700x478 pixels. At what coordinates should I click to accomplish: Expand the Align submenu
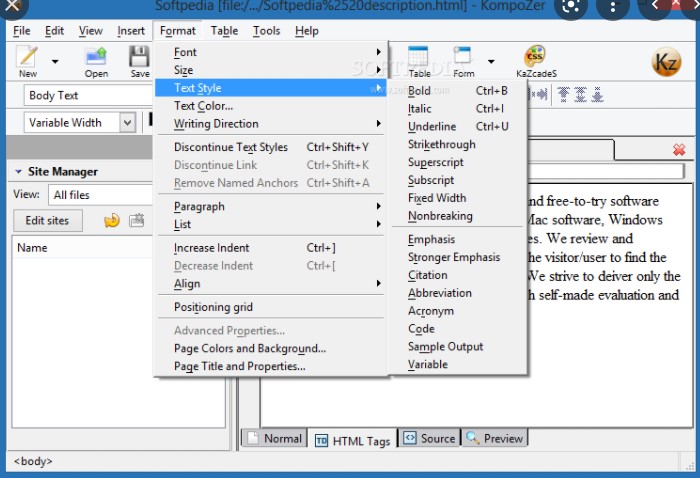click(271, 283)
